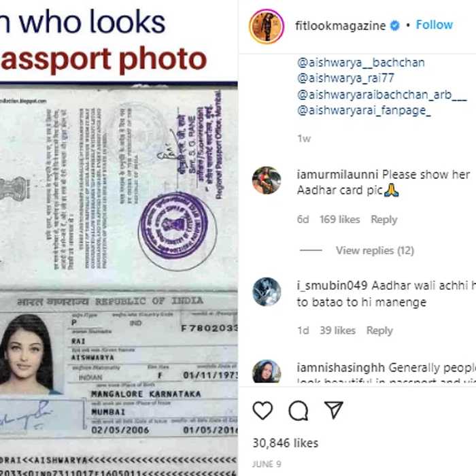Viewport: 476px width, 476px height.
Task: Click the verified badge next to fitlookmagazine
Action: (x=394, y=26)
